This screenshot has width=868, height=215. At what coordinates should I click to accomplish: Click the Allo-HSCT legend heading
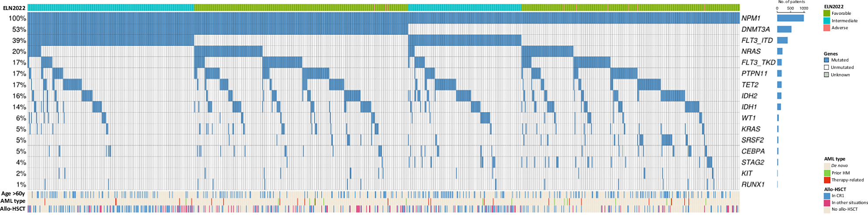[x=835, y=189]
